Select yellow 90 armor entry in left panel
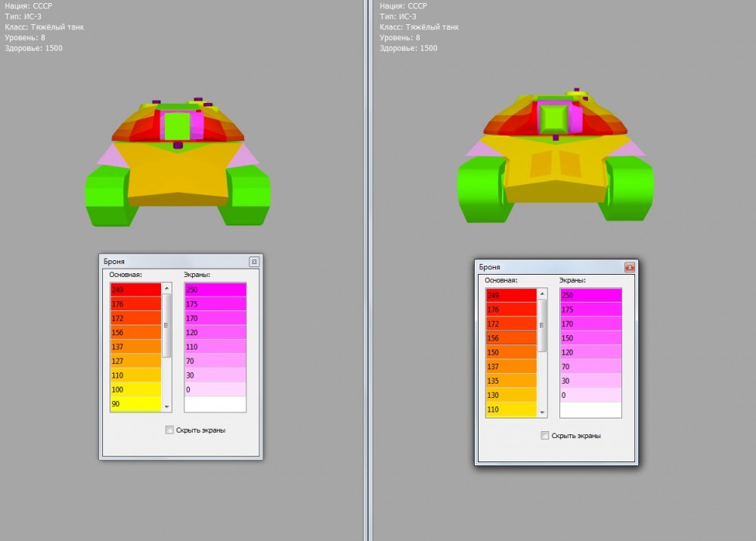Viewport: 756px width, 541px height. coord(136,404)
